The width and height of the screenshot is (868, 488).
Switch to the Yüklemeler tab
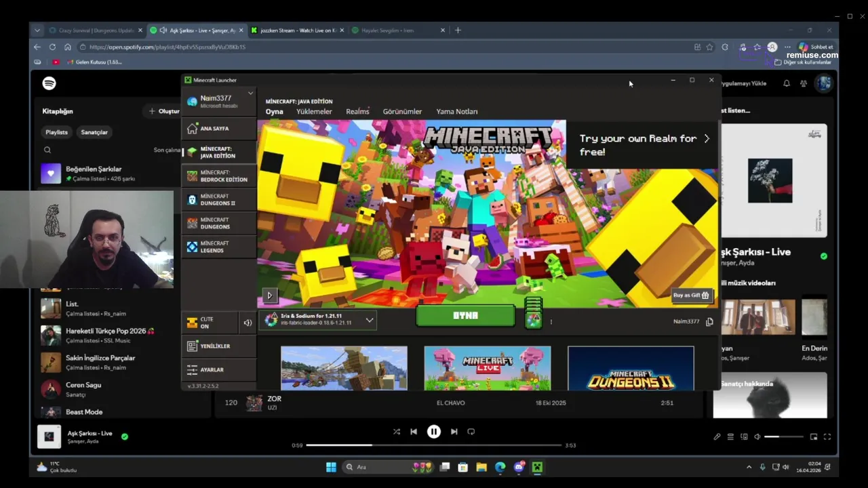[314, 111]
